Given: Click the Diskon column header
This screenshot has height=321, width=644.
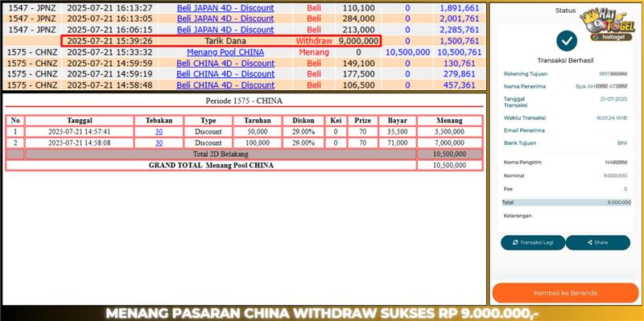Looking at the screenshot, I should 303,120.
